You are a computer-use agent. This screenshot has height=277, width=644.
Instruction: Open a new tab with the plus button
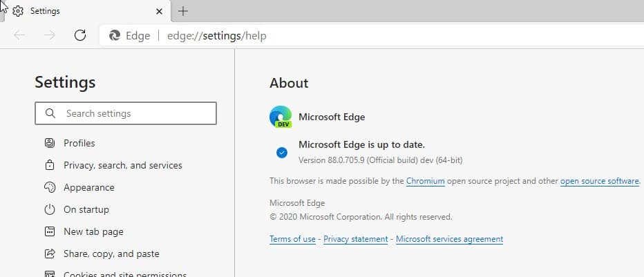(x=183, y=11)
